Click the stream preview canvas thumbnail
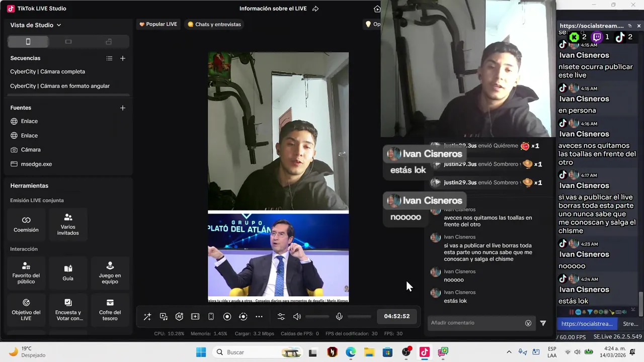 point(278,177)
